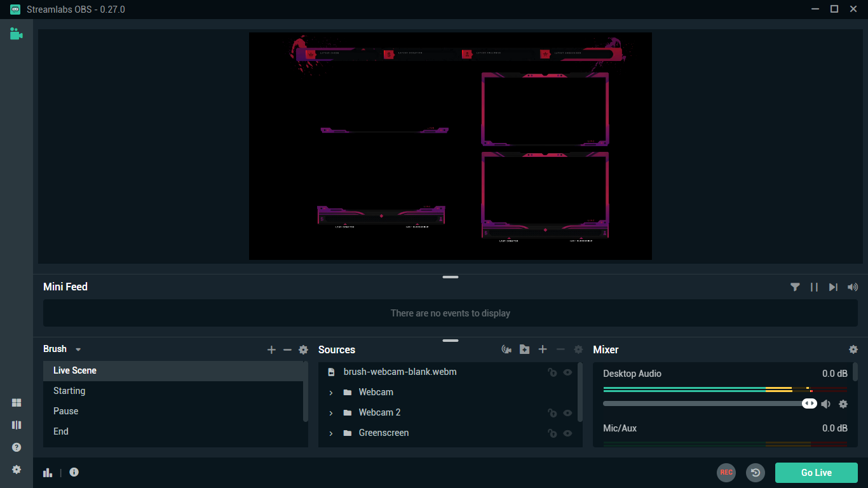
Task: Select the Live Scene scene
Action: coord(173,370)
